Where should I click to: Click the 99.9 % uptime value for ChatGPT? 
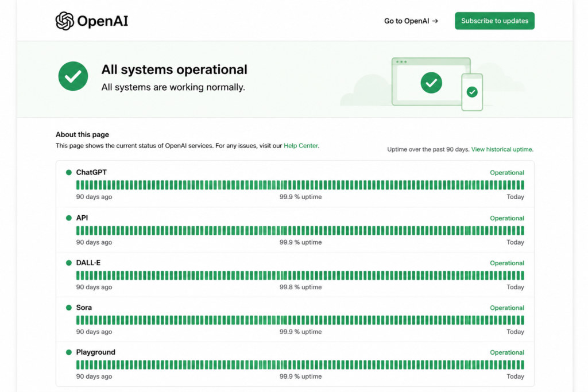[300, 197]
